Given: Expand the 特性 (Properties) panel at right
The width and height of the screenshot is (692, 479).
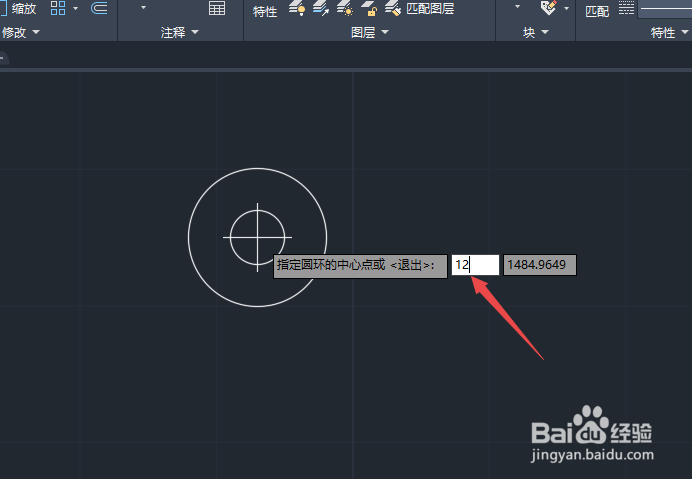Looking at the screenshot, I should (669, 32).
